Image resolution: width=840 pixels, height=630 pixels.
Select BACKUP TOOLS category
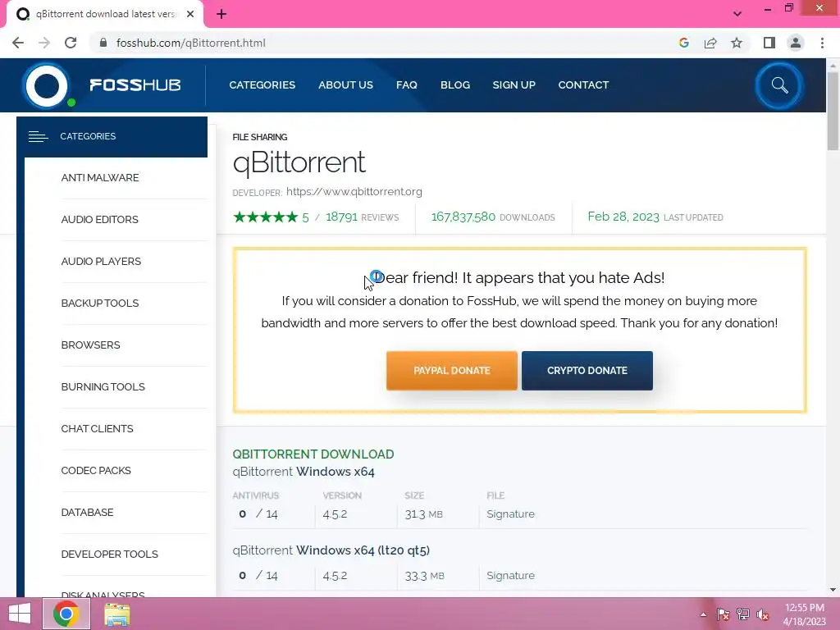[x=100, y=304]
